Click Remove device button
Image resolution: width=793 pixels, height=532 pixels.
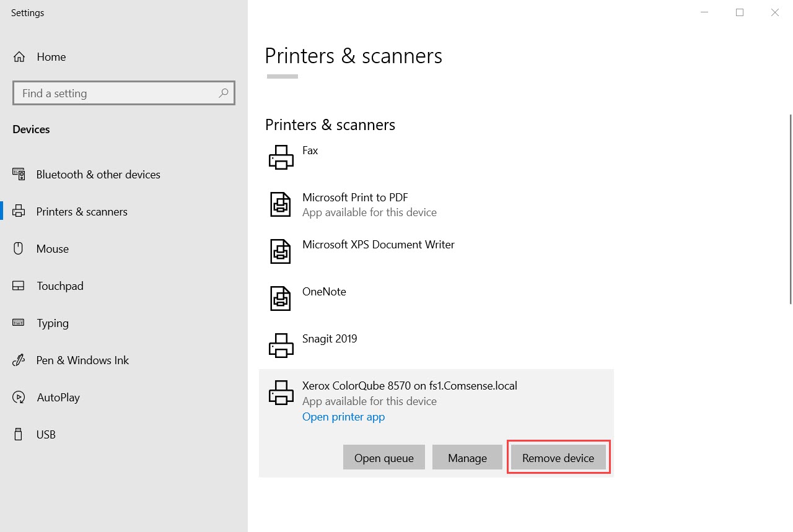558,458
